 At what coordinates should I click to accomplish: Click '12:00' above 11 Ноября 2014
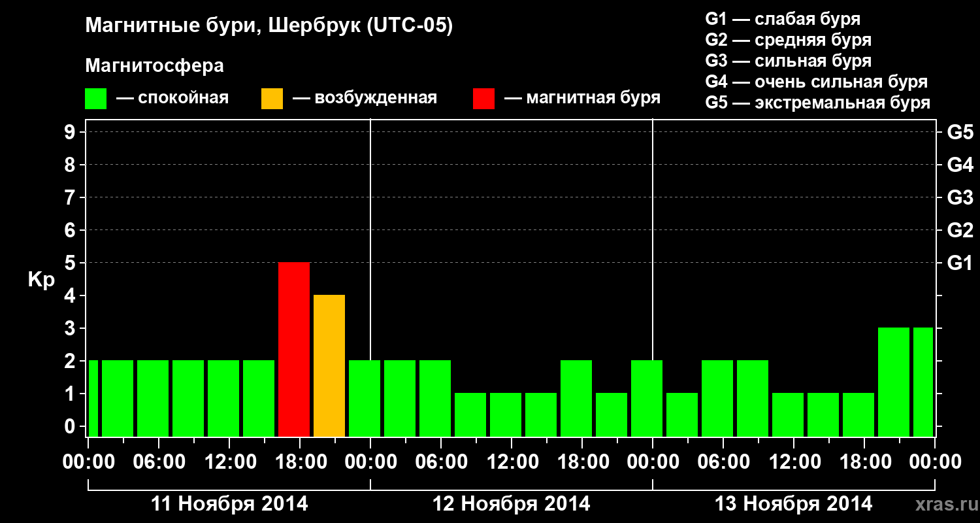point(229,462)
